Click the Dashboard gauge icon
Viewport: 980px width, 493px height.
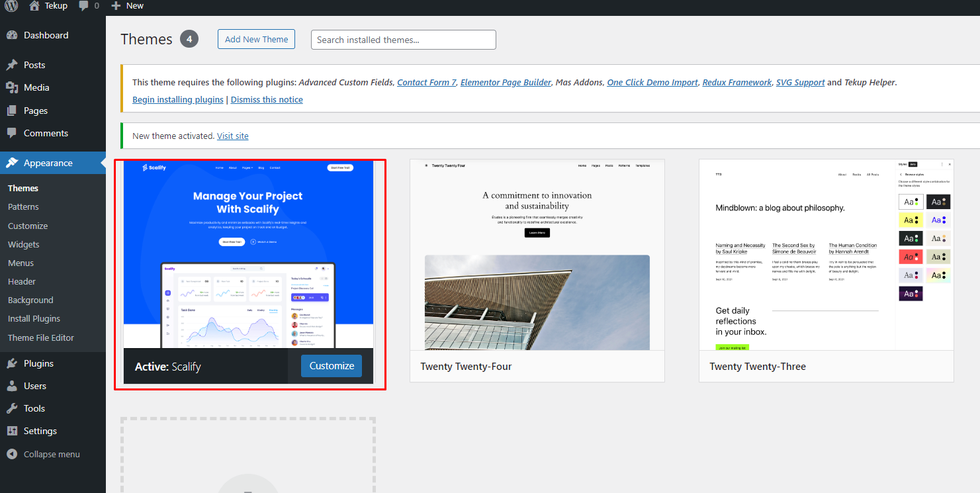(12, 35)
